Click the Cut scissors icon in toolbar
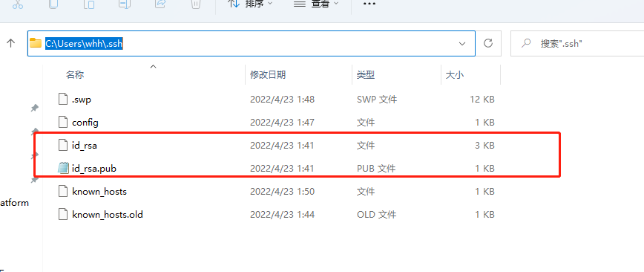This screenshot has width=644, height=272. click(x=17, y=4)
